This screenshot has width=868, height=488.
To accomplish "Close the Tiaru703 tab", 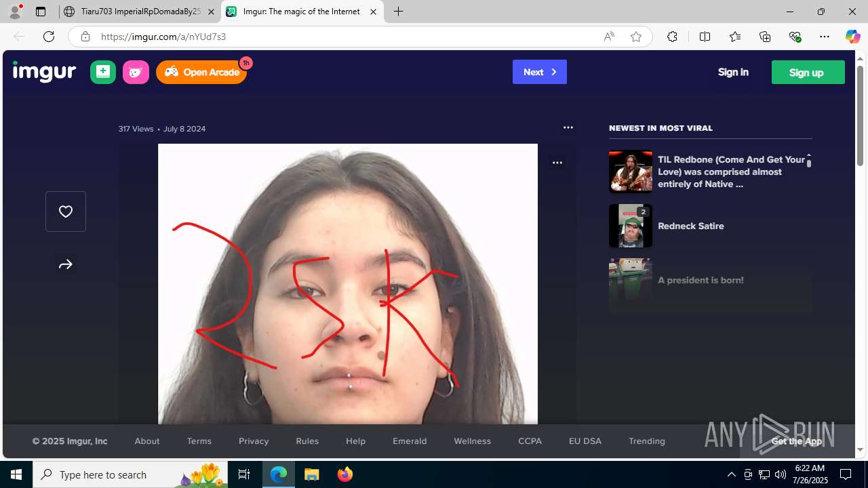I will [211, 12].
